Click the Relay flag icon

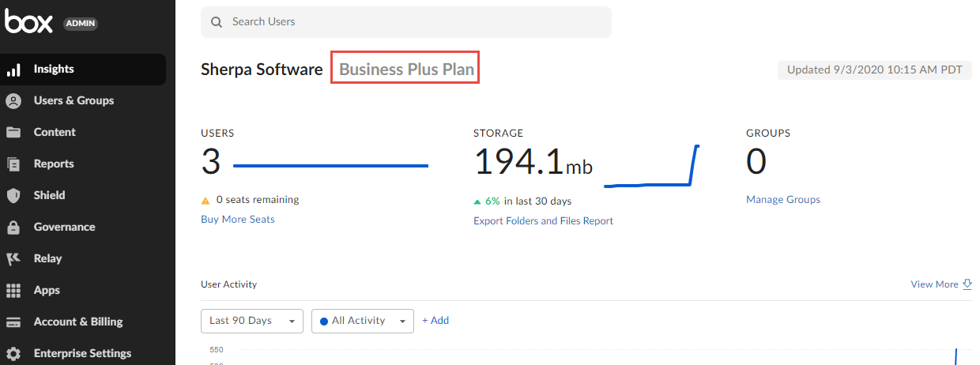coord(13,259)
